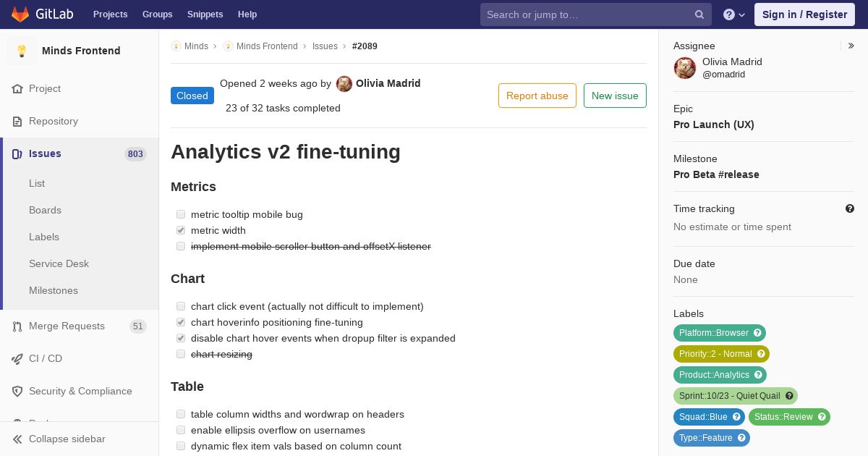Click the Minds Frontend lightbulb avatar
The height and width of the screenshot is (456, 868).
point(22,51)
